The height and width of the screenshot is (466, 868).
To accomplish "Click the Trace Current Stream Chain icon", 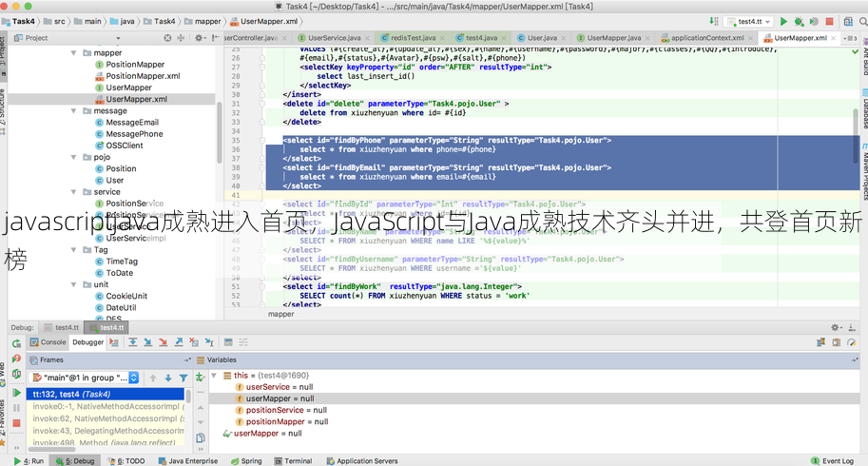I will 243,342.
